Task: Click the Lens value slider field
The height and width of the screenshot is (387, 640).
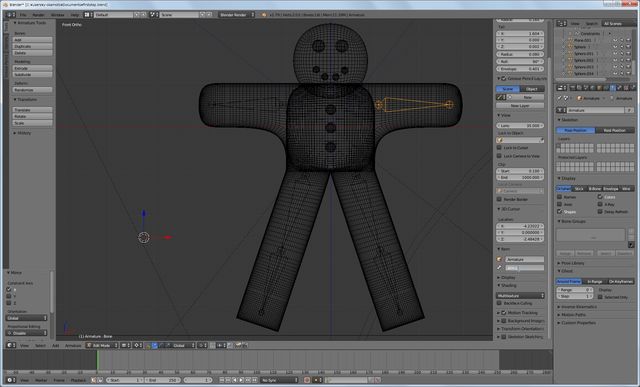Action: (x=520, y=125)
